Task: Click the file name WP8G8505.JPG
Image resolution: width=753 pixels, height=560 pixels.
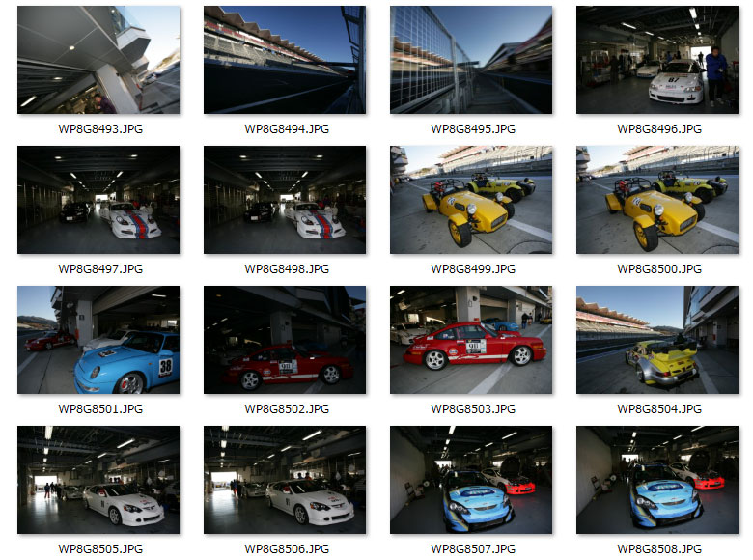Action: tap(100, 549)
